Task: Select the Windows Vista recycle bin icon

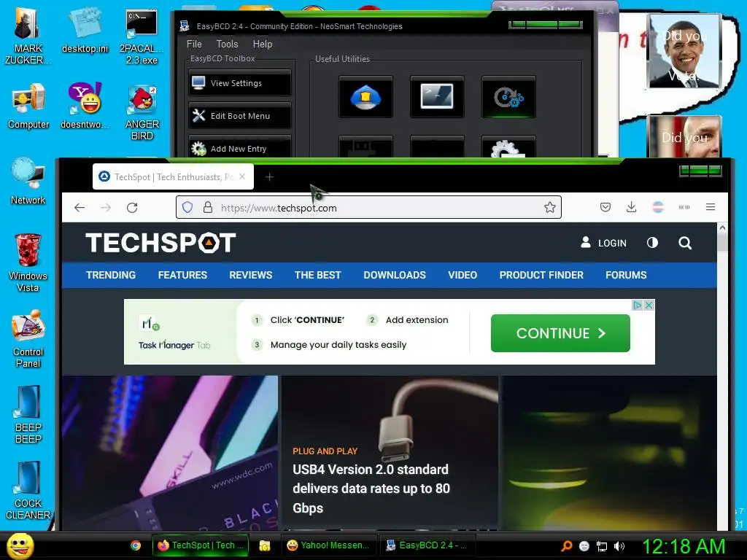Action: (28, 262)
